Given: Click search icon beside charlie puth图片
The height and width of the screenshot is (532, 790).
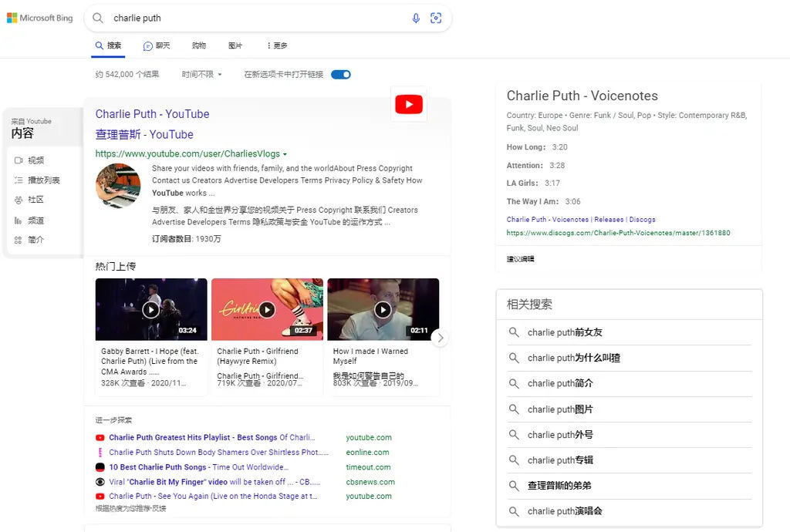Looking at the screenshot, I should click(513, 409).
